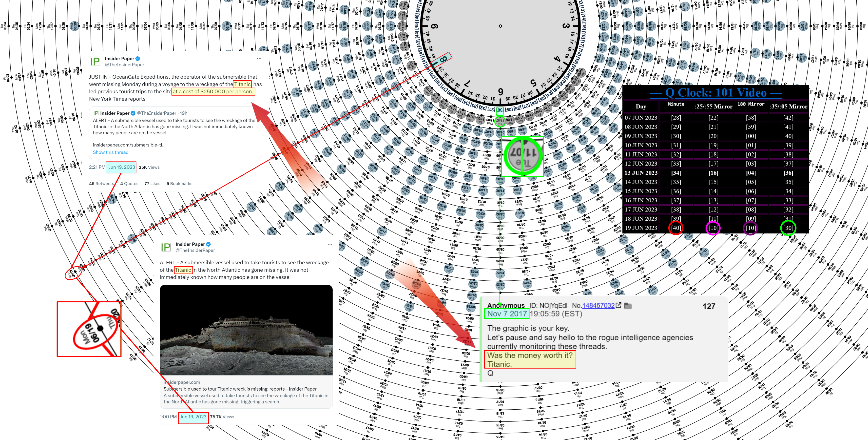Viewport: 868px width, 440px height.
Task: Click the Anonymous poster name
Action: point(506,305)
